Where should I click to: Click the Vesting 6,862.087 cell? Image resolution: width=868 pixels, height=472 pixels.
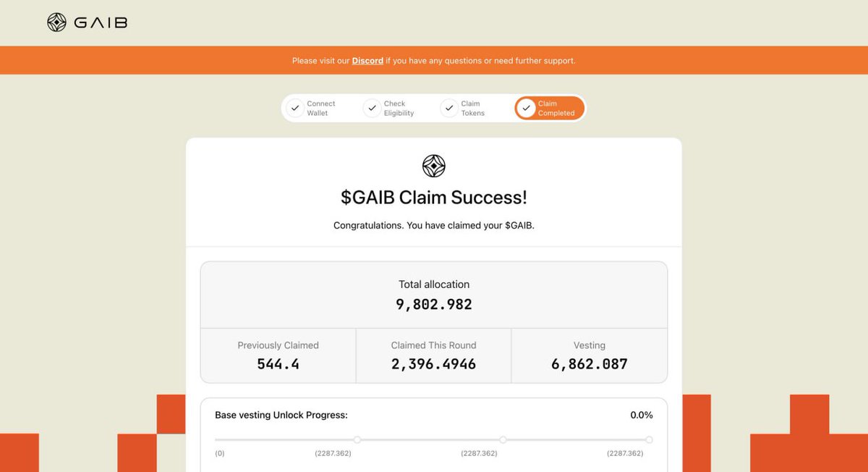(590, 355)
